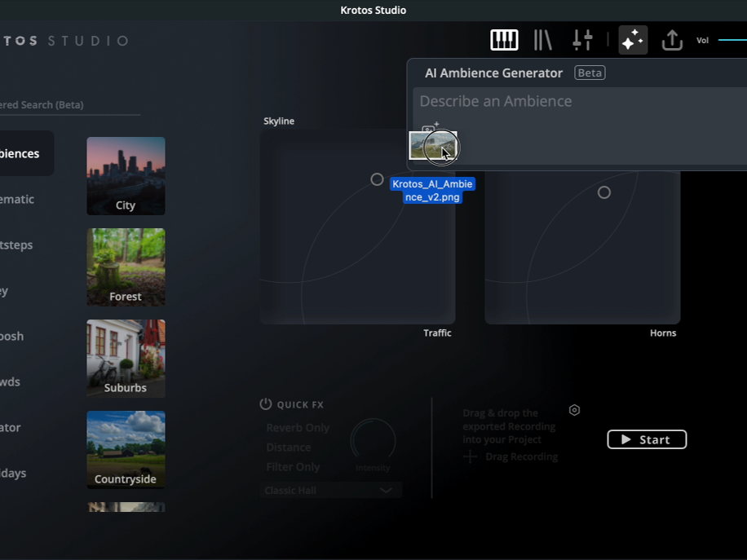Toggle the AI sparkle generator icon
747x560 pixels.
tap(633, 40)
